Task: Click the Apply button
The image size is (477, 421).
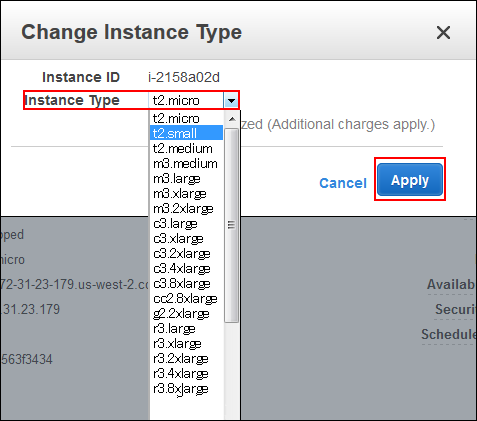Action: 410,179
